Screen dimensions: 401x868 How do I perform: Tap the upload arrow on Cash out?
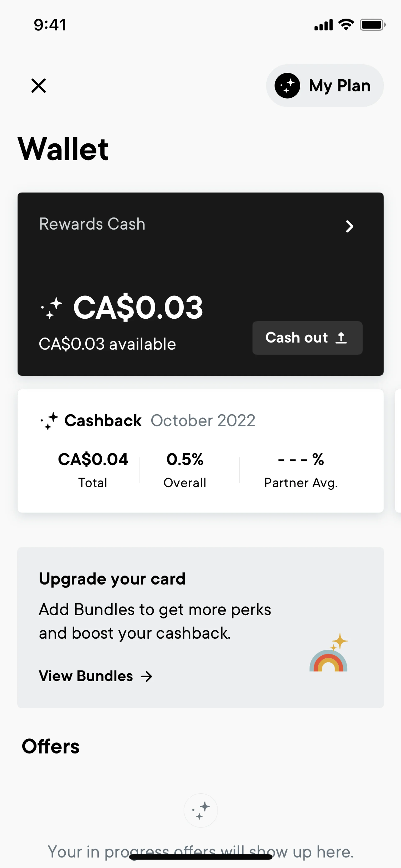tap(341, 338)
